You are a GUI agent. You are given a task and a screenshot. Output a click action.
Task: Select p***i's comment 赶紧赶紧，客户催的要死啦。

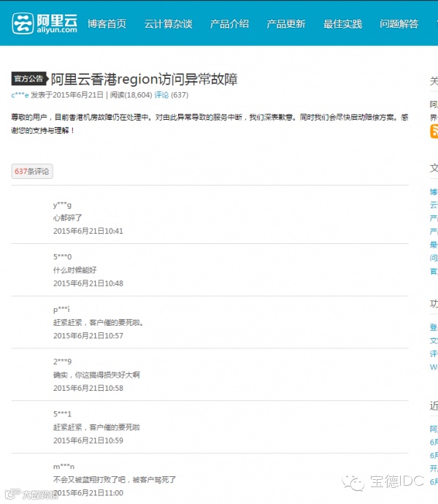(x=98, y=322)
